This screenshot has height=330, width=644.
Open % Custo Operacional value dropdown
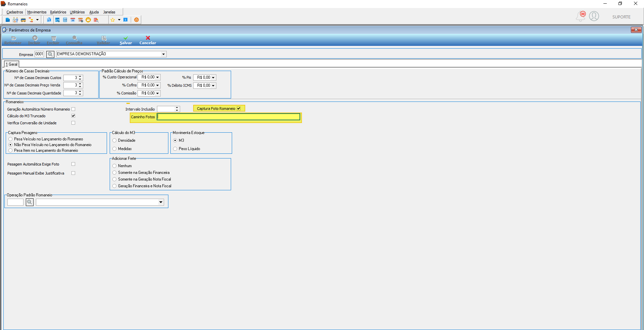pyautogui.click(x=157, y=77)
